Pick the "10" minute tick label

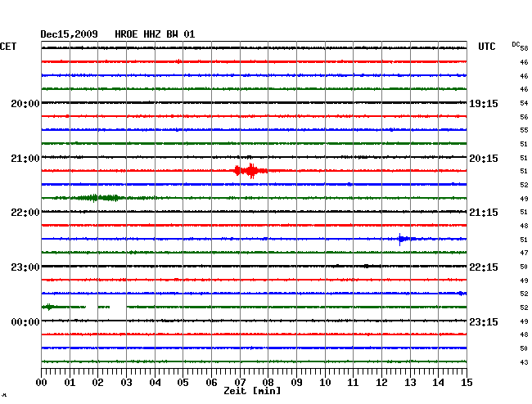pyautogui.click(x=325, y=382)
